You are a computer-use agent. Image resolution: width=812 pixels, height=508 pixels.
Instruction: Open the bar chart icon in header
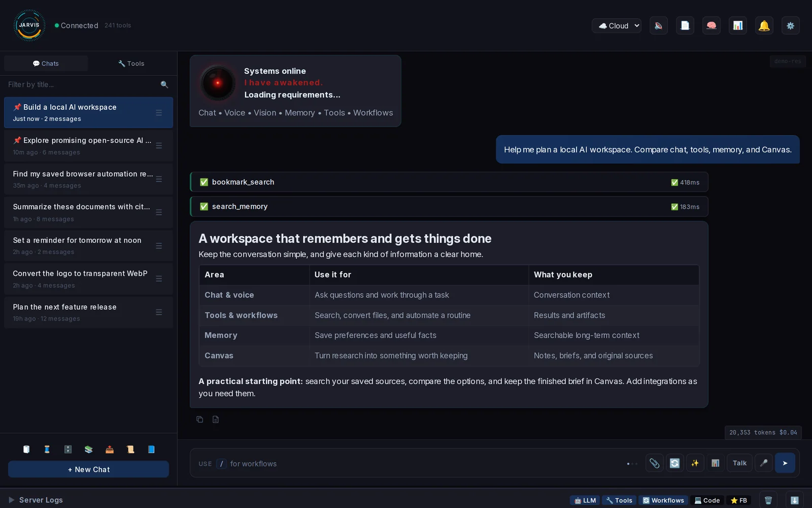[738, 25]
